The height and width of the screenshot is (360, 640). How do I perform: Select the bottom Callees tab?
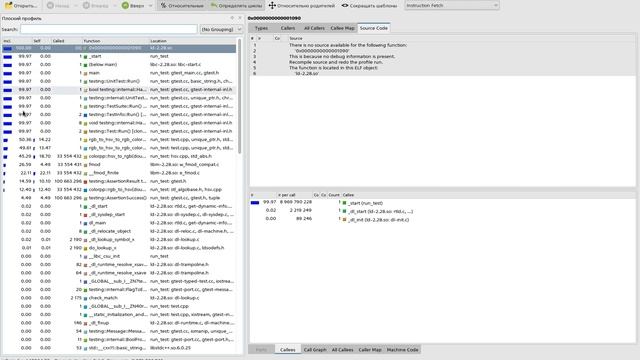pyautogui.click(x=288, y=350)
